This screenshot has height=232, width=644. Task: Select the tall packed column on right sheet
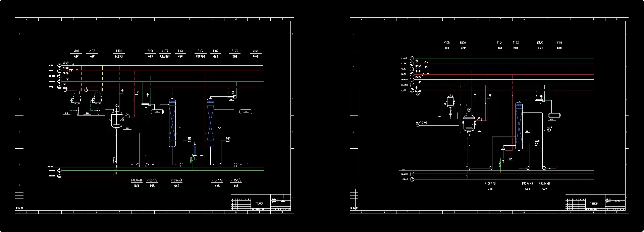(x=519, y=127)
